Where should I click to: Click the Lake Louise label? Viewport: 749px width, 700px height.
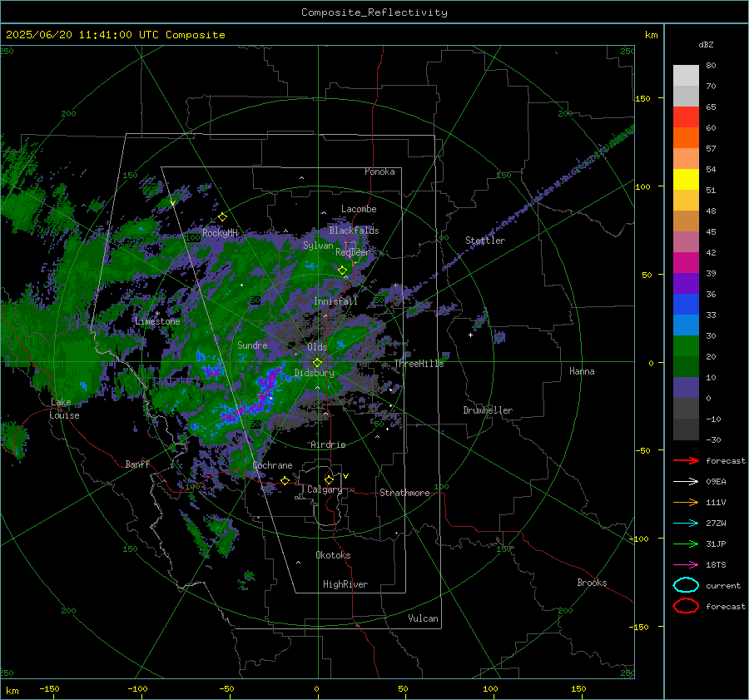coord(64,409)
